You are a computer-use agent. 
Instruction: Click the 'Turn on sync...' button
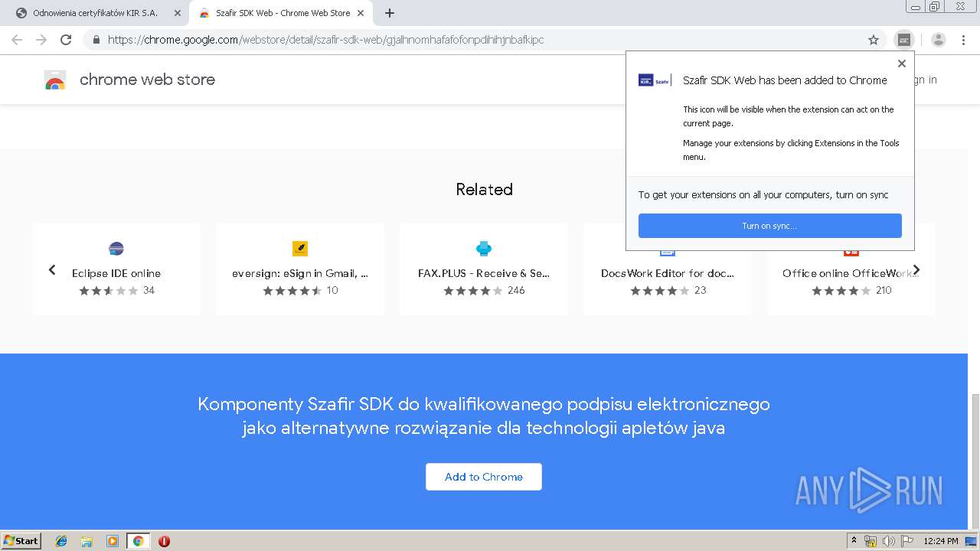coord(769,226)
